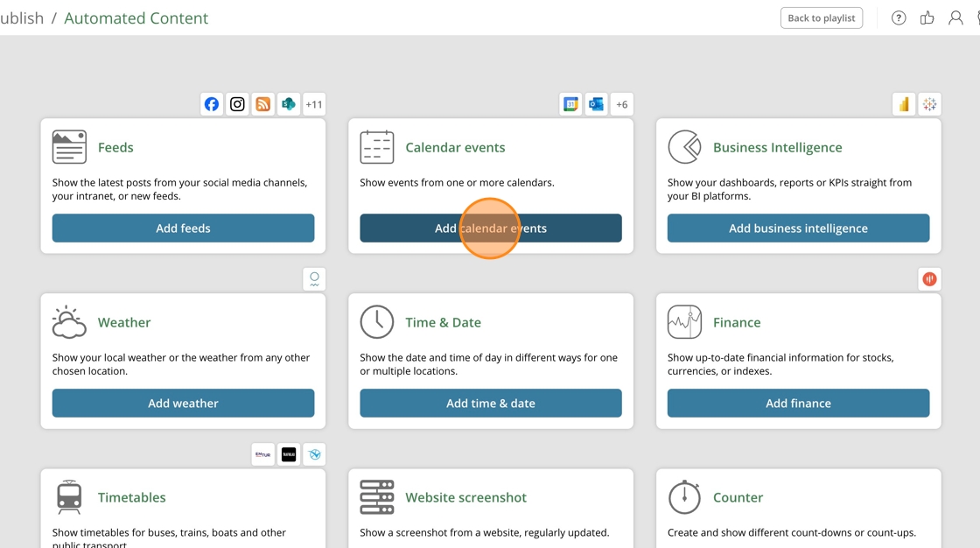
Task: Click the thumbs up feedback icon
Action: point(927,18)
